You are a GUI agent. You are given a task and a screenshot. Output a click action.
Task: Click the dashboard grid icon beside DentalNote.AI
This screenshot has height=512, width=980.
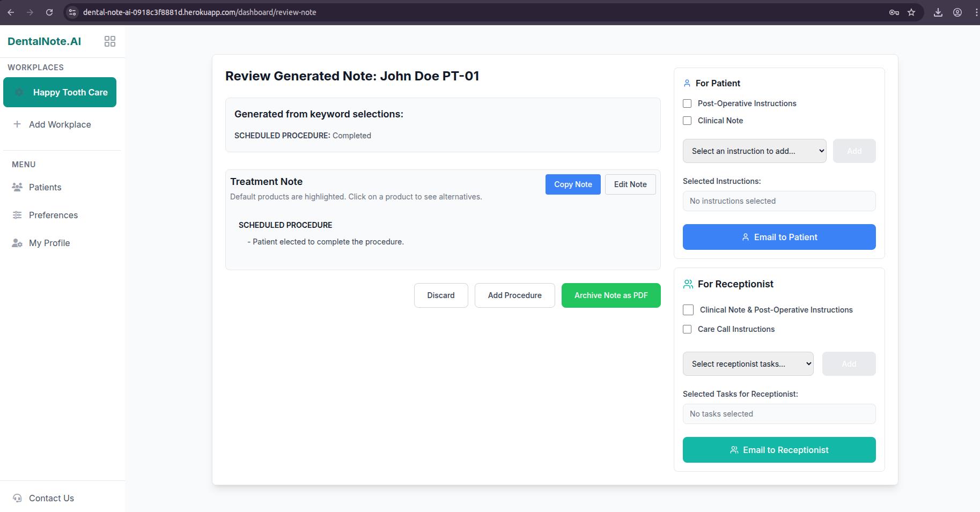[x=110, y=41]
